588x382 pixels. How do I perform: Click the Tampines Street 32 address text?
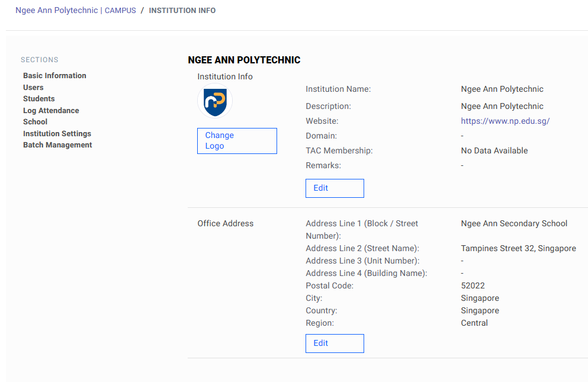[x=518, y=249]
